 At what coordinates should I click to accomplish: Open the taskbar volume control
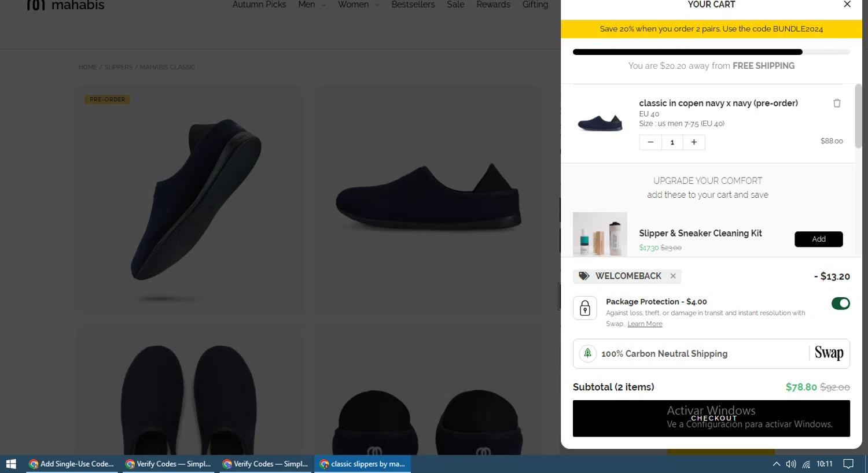click(791, 464)
